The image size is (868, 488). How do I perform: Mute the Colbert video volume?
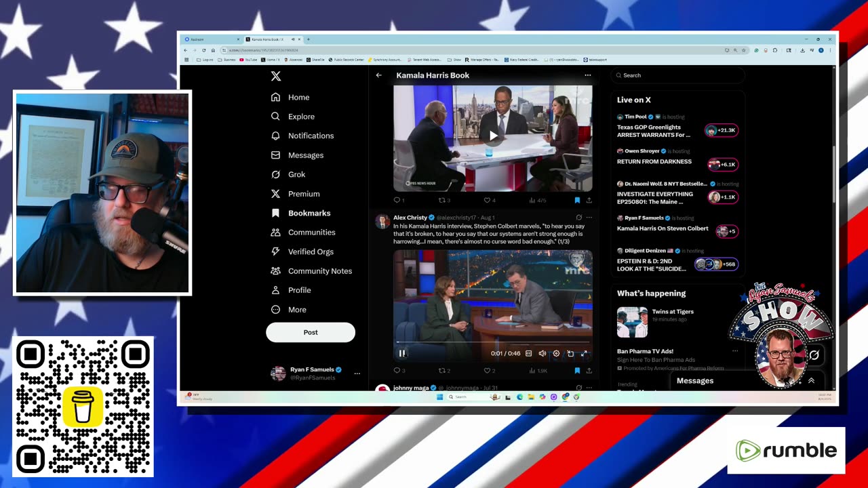tap(542, 353)
